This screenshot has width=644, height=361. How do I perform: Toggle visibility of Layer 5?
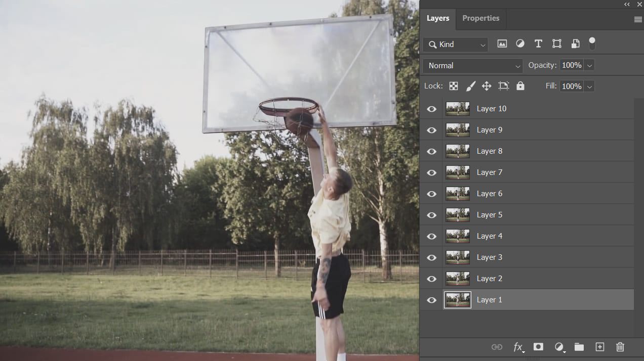pyautogui.click(x=431, y=215)
